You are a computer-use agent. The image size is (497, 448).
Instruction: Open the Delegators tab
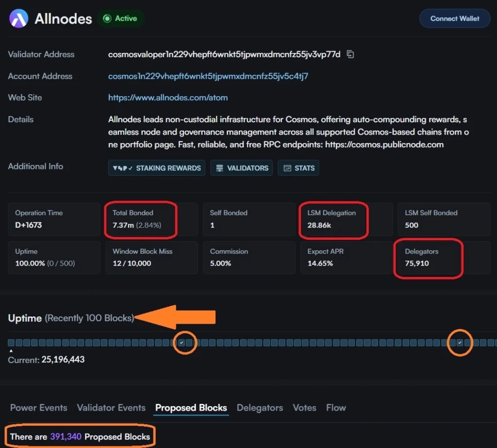click(260, 408)
